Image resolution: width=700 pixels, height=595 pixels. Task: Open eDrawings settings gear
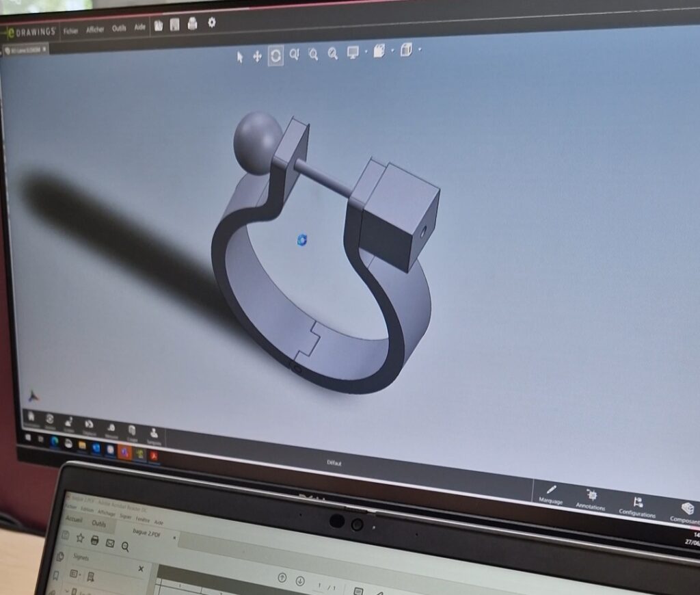click(x=212, y=23)
